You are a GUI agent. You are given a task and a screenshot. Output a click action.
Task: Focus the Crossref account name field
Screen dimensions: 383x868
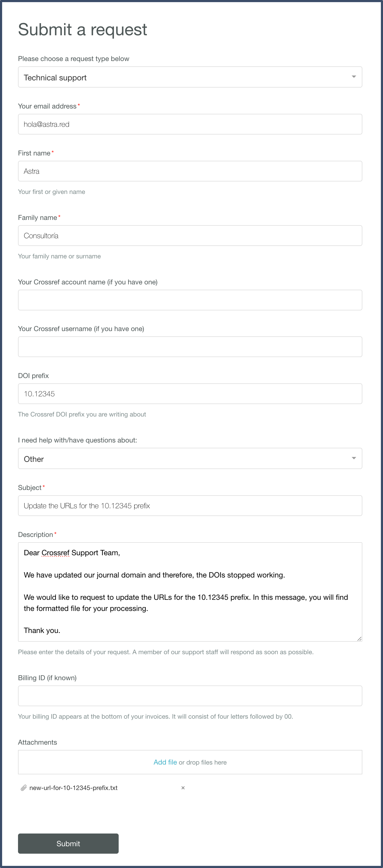click(190, 300)
